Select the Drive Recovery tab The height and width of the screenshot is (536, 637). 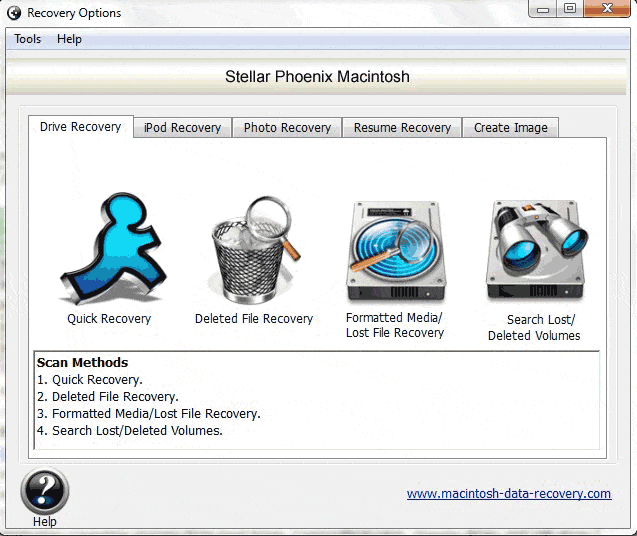click(80, 127)
